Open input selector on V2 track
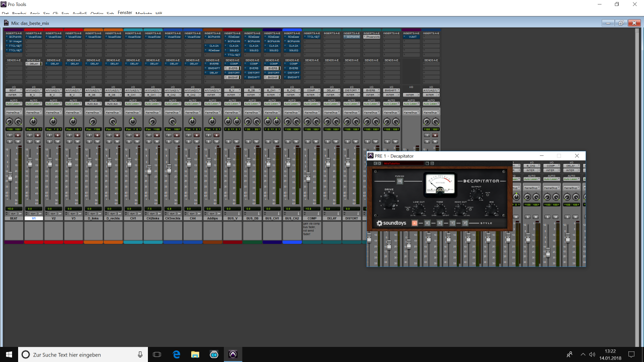Viewport: 644px width, 362px height. click(x=53, y=90)
